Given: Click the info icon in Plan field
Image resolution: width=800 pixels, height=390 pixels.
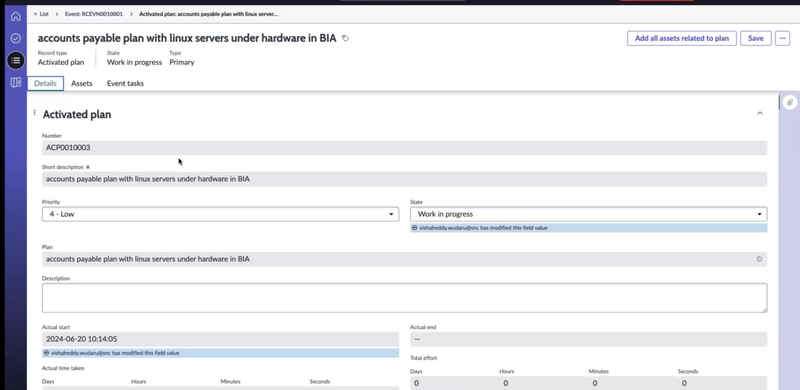Looking at the screenshot, I should tap(759, 259).
